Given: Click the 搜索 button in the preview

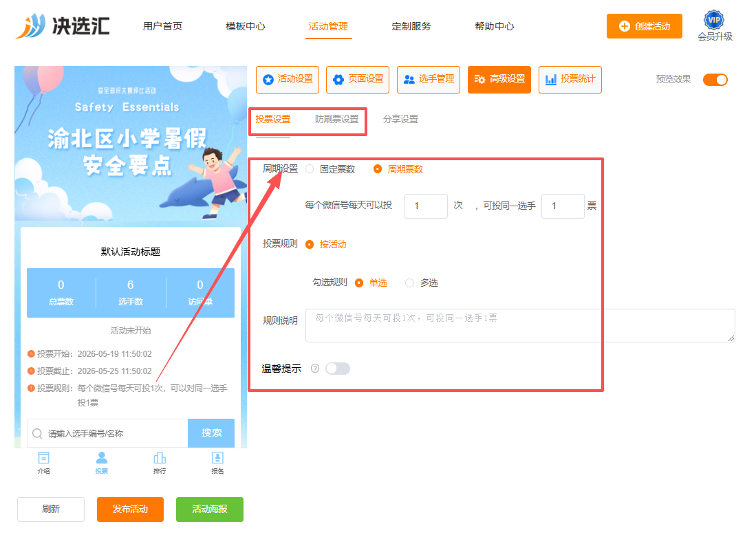Looking at the screenshot, I should pyautogui.click(x=211, y=433).
